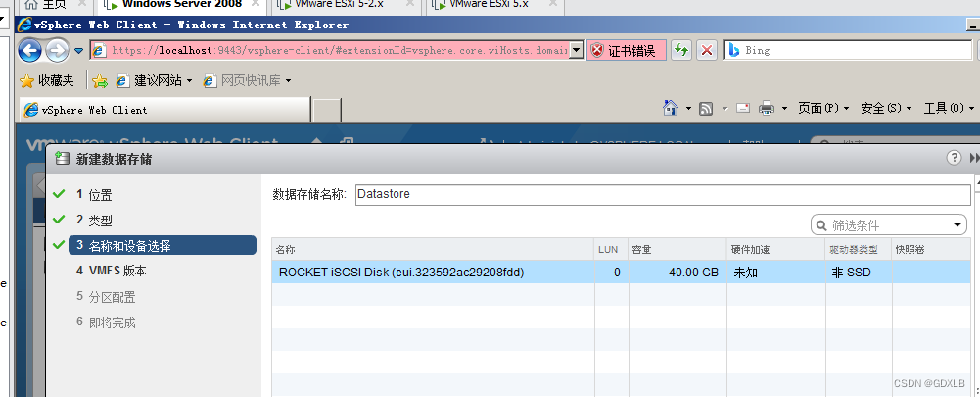The width and height of the screenshot is (980, 397).
Task: Open the 安全(S) menu
Action: 886,109
